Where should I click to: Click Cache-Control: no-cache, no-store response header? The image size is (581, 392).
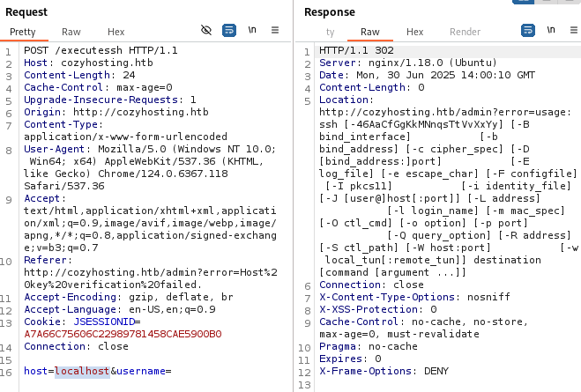click(423, 322)
